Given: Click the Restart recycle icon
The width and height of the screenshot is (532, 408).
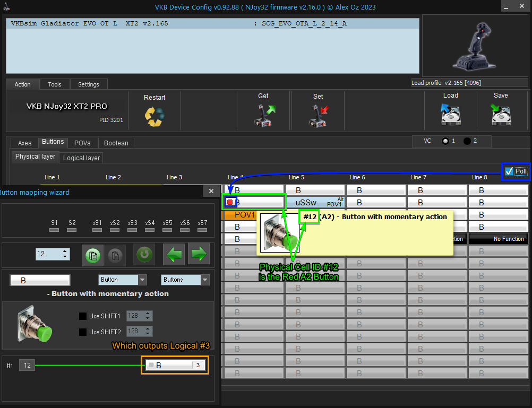Looking at the screenshot, I should click(155, 117).
